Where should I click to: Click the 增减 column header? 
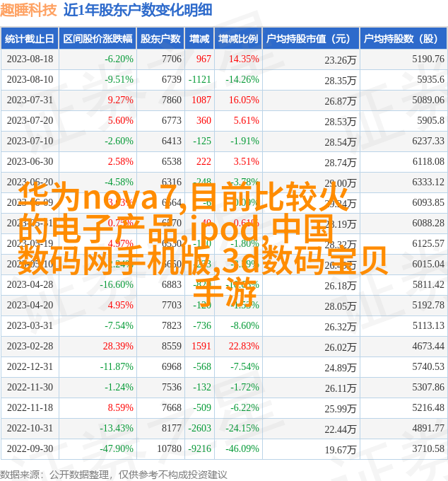tap(200, 39)
